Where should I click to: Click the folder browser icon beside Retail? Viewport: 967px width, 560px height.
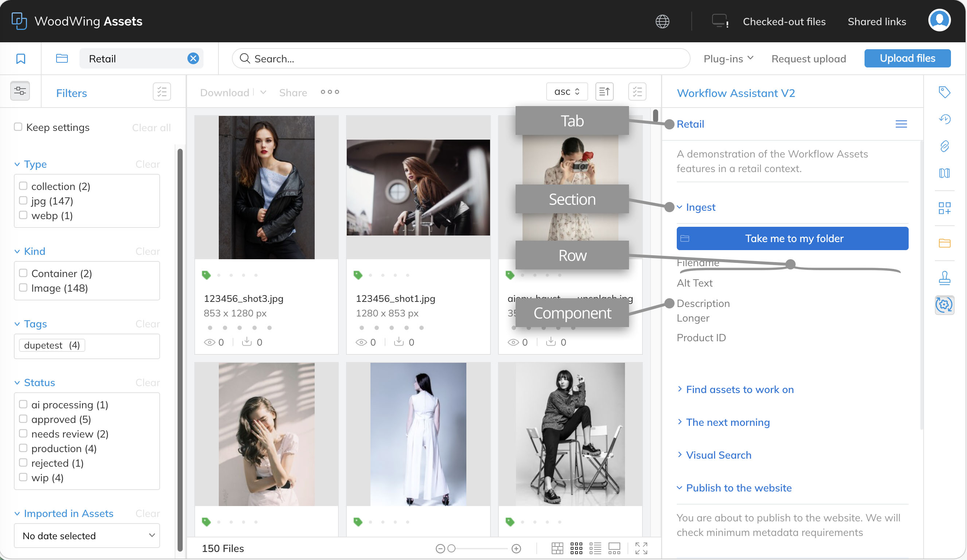pos(62,58)
